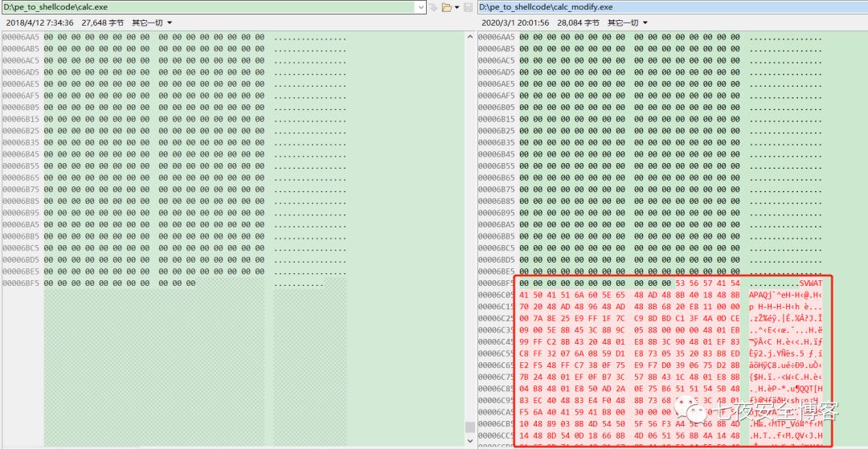
Task: Click offset 00006AA5 in the left pane
Action: (21, 37)
